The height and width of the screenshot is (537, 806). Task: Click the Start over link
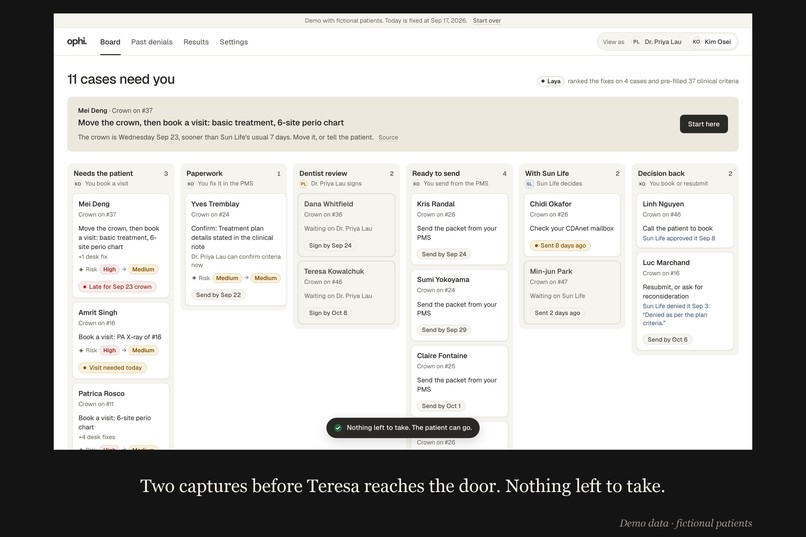[487, 21]
